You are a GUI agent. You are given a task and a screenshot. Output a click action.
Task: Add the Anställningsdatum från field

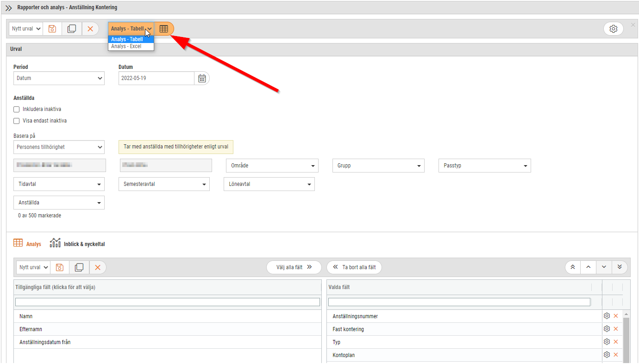coord(168,342)
